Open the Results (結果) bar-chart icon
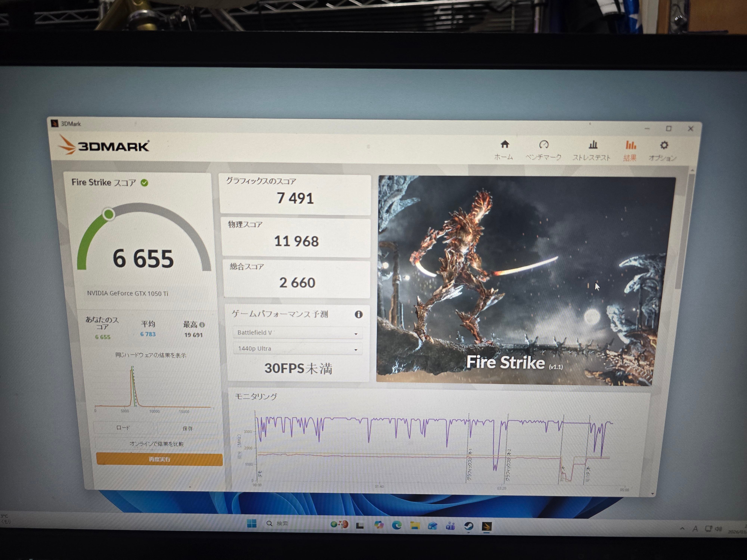The image size is (747, 560). click(630, 145)
